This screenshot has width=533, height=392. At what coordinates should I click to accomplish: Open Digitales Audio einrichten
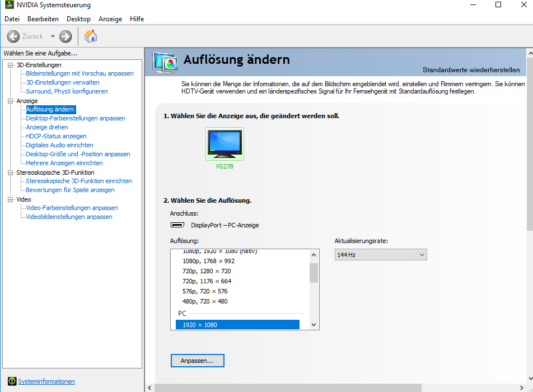click(x=59, y=145)
